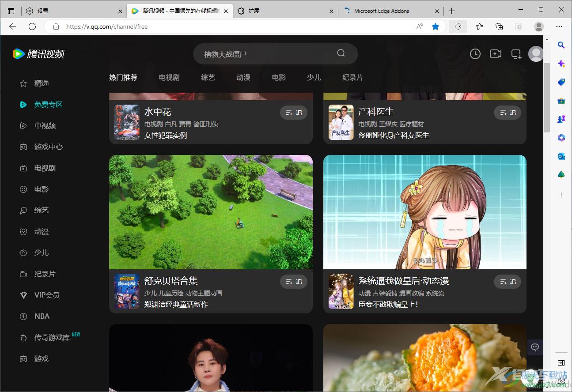Select the 纪录片 top category tab
This screenshot has height=392, width=572.
pos(353,77)
